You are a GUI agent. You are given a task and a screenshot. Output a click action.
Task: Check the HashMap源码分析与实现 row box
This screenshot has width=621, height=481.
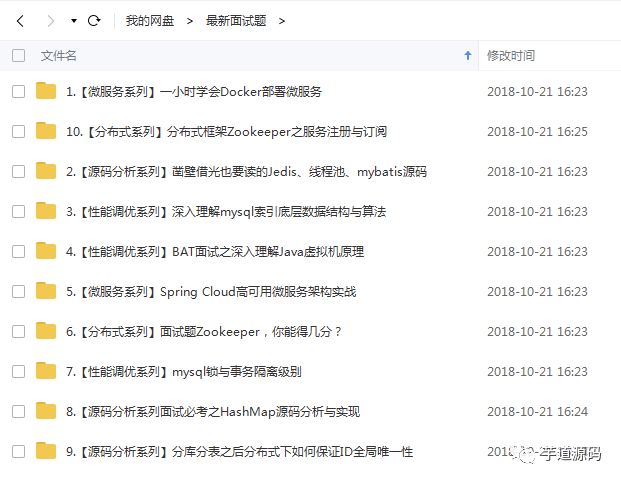[18, 411]
